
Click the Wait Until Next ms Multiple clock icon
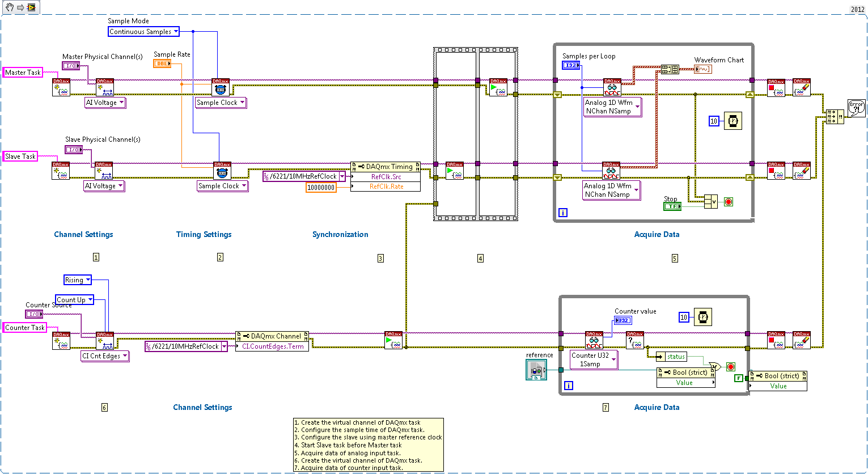pos(732,120)
